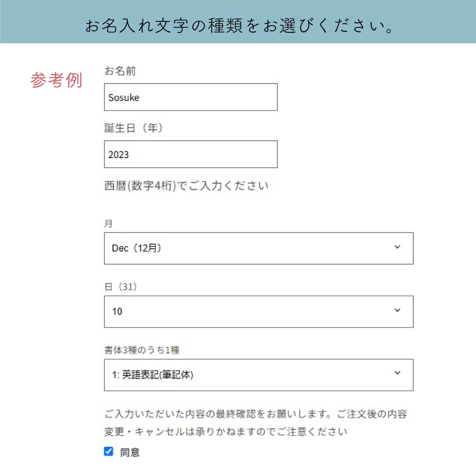Click the 誕生日（年） field label

(x=133, y=128)
